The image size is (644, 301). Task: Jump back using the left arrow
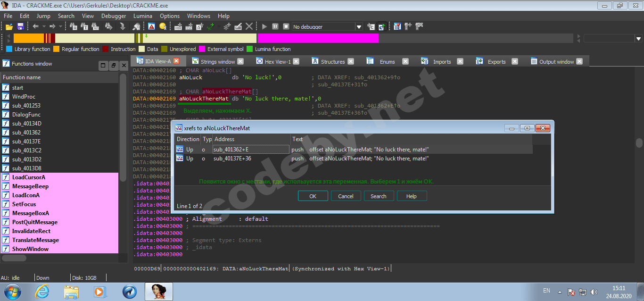pos(36,27)
